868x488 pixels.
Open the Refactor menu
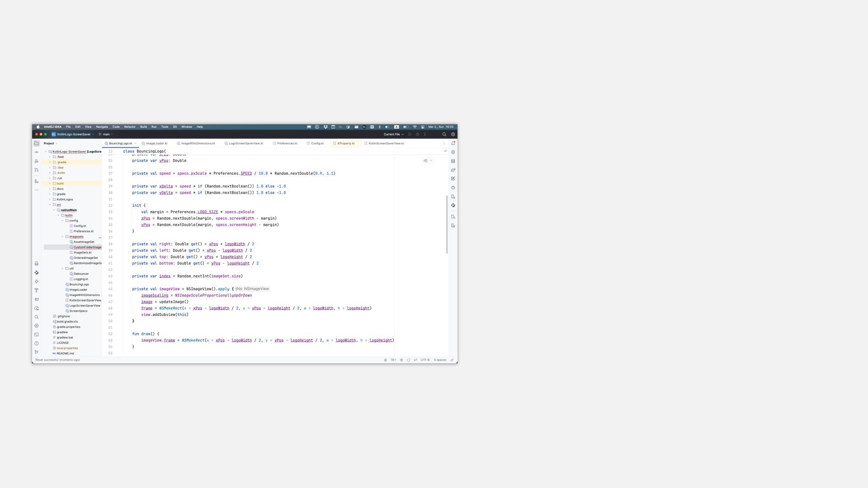coord(130,127)
